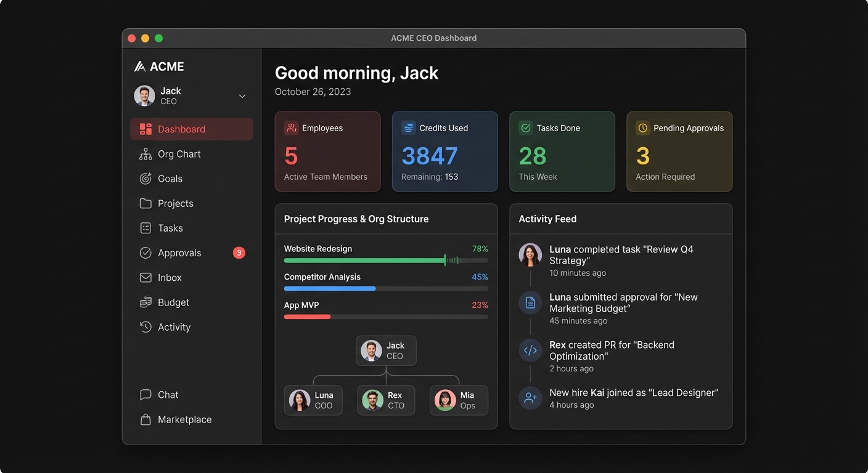
Task: Open Tasks via its checklist icon
Action: 145,228
